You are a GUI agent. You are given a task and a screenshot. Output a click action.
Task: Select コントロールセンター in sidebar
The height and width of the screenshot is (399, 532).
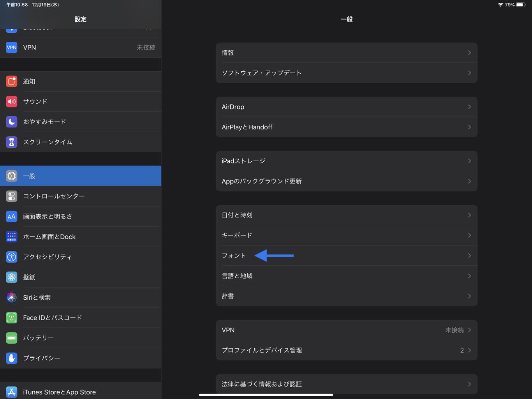[x=81, y=196]
